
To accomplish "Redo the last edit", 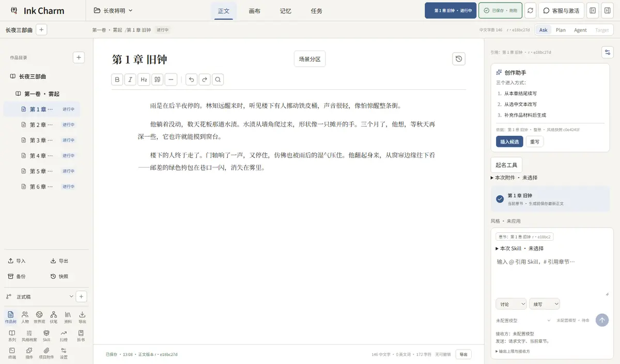I will point(205,80).
